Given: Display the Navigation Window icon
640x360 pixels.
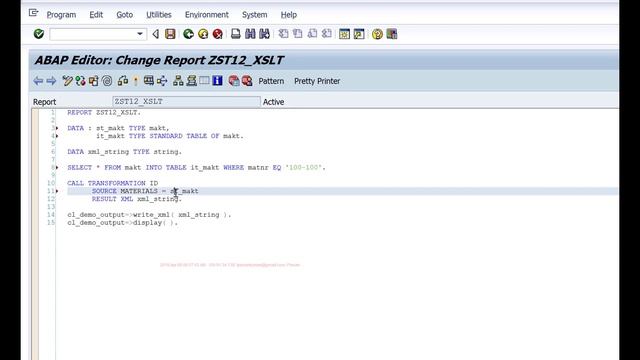Looking at the screenshot, I should pyautogui.click(x=191, y=81).
